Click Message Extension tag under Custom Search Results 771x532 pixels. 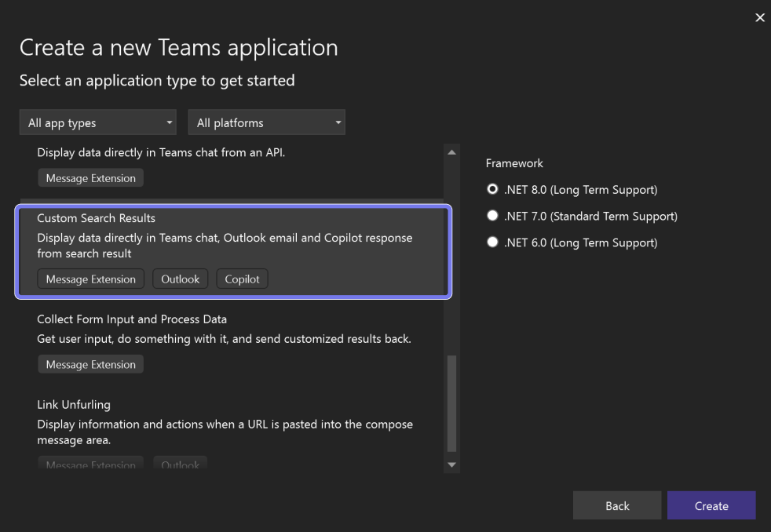pos(90,279)
